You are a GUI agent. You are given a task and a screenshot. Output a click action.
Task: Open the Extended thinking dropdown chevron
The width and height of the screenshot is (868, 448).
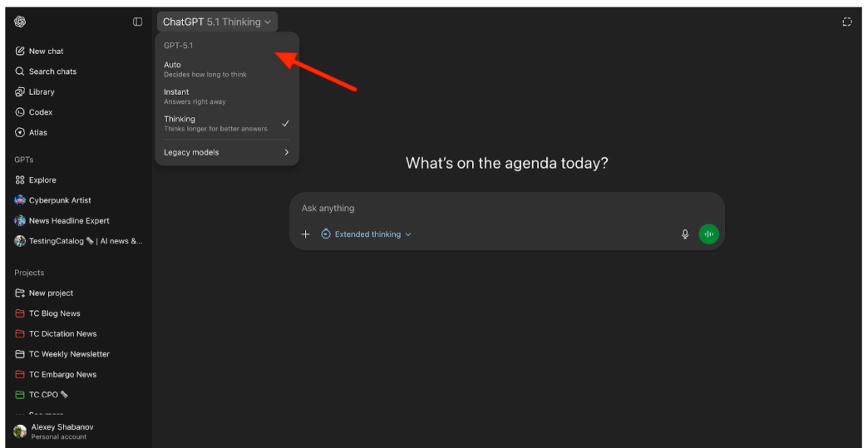[408, 234]
